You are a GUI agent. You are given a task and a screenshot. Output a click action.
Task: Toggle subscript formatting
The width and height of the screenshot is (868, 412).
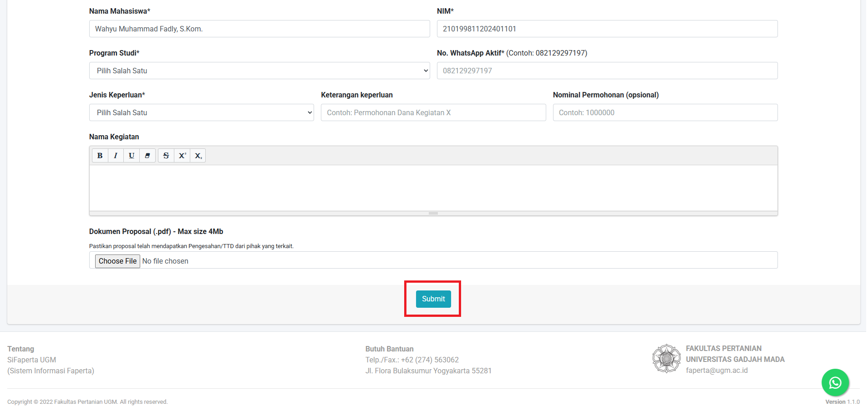pyautogui.click(x=198, y=156)
